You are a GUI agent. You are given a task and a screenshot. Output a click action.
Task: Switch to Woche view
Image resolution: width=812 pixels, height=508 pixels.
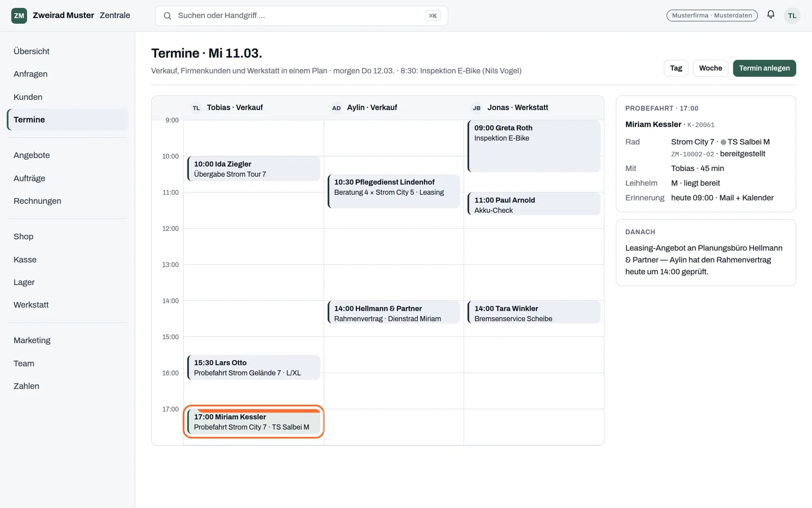pos(710,68)
